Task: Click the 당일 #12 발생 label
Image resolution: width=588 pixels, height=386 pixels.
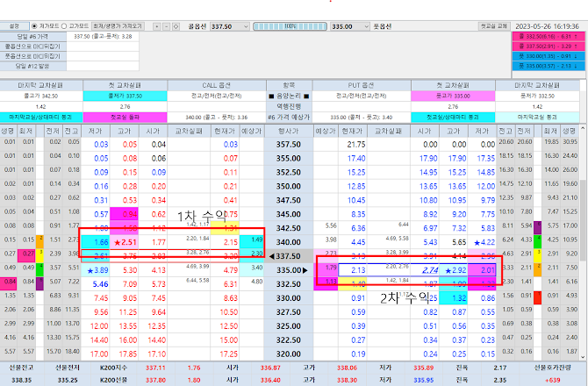Action: (33, 66)
